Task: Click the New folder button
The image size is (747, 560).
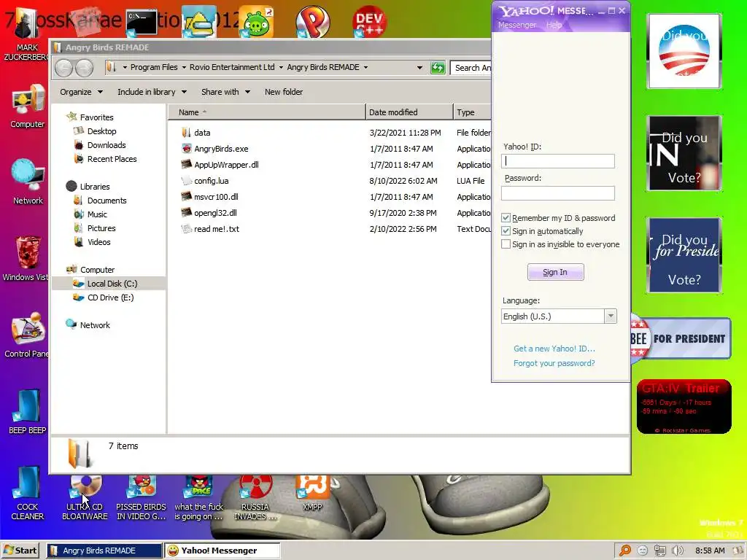Action: tap(284, 92)
